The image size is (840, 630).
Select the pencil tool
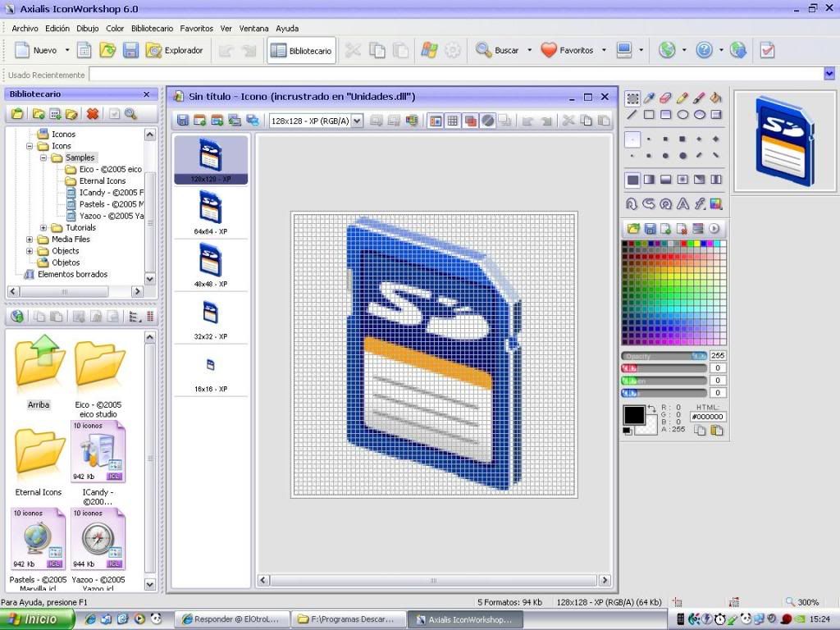[x=682, y=98]
